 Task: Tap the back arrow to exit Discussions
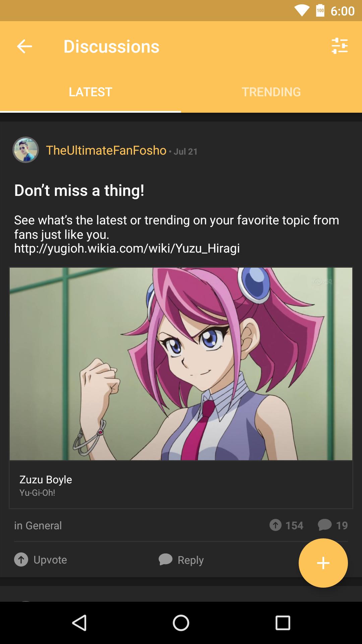click(x=24, y=47)
